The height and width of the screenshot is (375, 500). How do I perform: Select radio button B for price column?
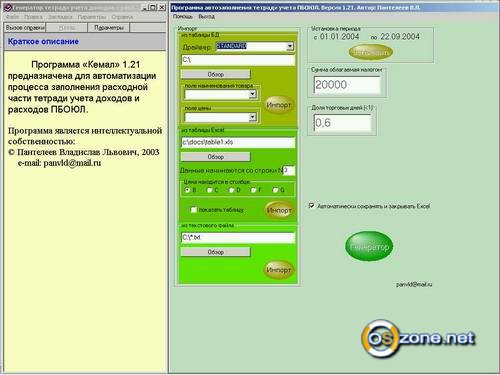pos(187,190)
